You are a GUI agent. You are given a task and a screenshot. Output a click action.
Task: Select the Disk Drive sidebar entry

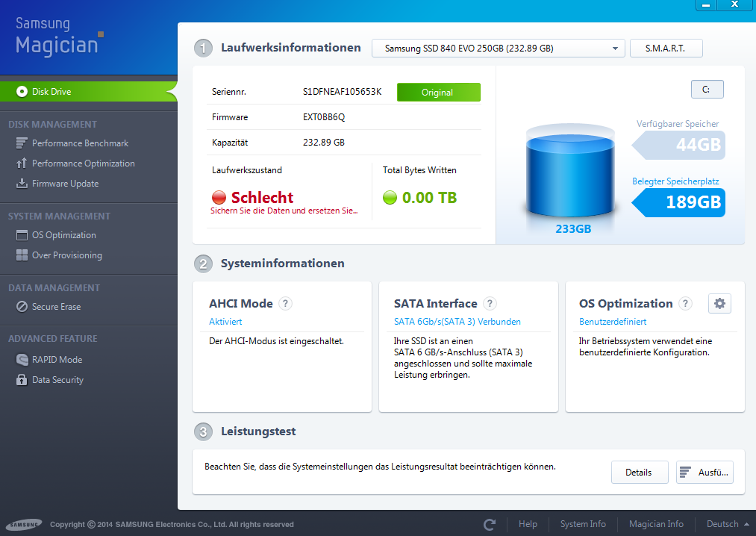click(89, 92)
